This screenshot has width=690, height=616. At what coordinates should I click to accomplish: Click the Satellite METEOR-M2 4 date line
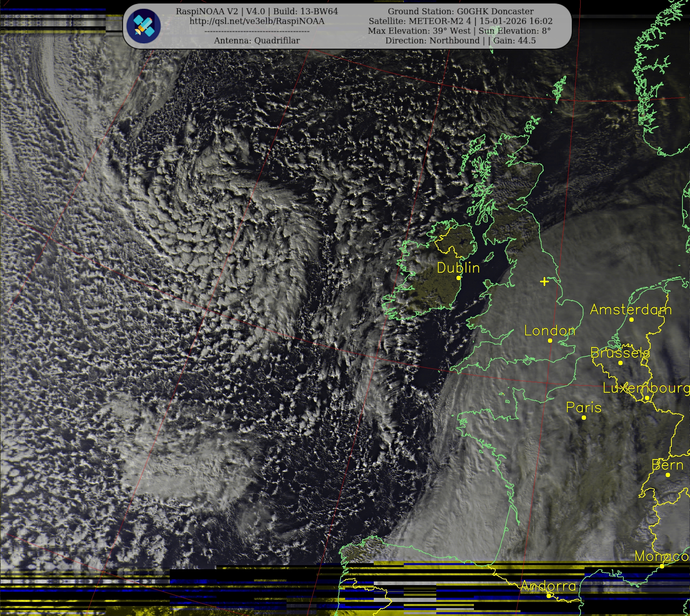[461, 21]
